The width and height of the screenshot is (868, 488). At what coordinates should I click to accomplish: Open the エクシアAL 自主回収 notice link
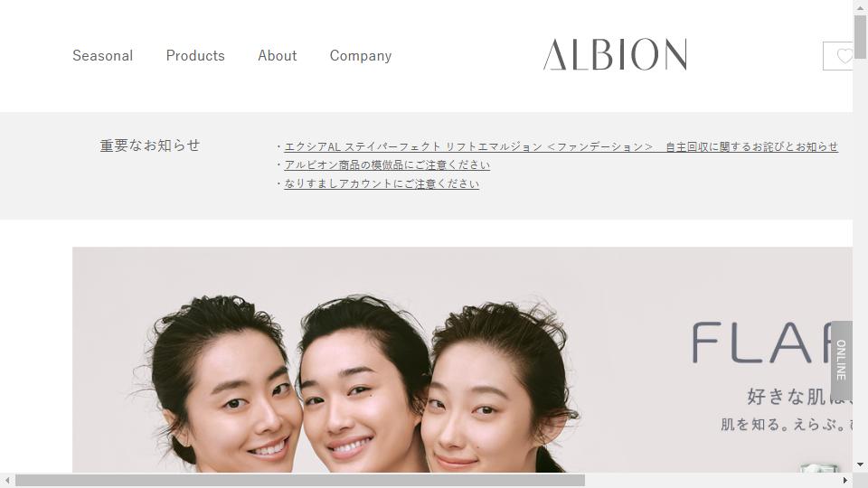click(x=561, y=146)
